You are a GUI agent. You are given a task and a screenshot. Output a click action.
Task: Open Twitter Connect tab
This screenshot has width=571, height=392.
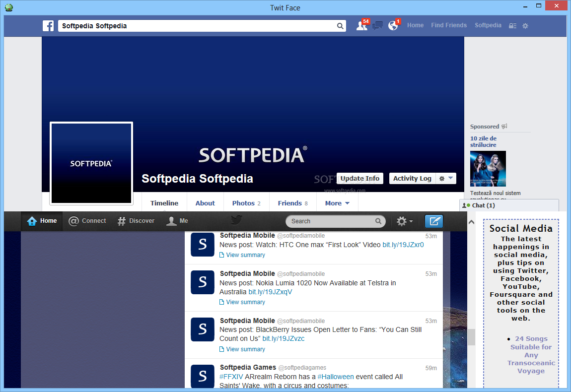tap(87, 221)
